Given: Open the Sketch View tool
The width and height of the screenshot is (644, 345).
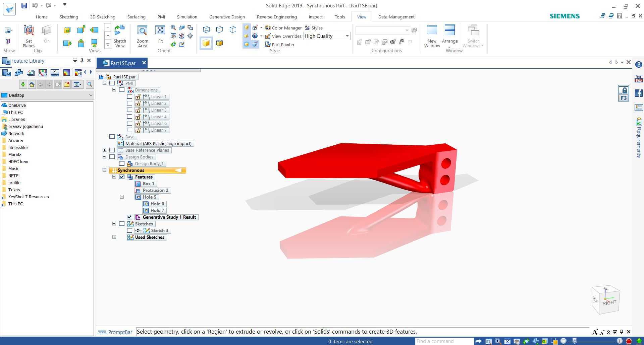Looking at the screenshot, I should point(120,36).
